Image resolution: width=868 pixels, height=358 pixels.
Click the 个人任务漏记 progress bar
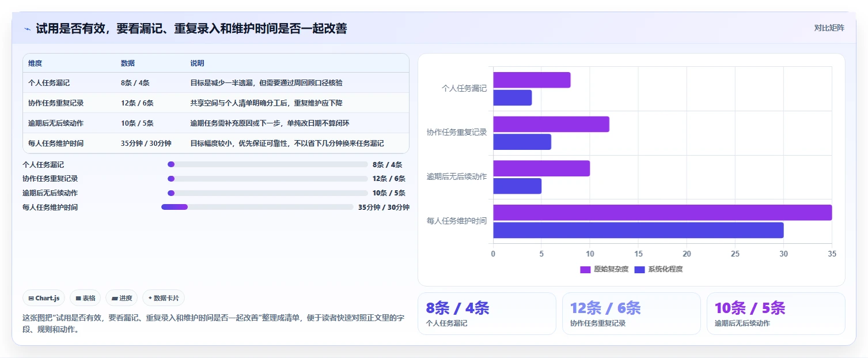[x=268, y=164]
